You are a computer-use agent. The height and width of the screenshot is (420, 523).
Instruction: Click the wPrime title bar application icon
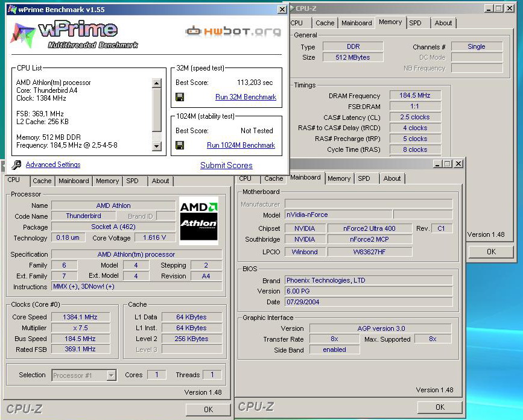pyautogui.click(x=12, y=9)
